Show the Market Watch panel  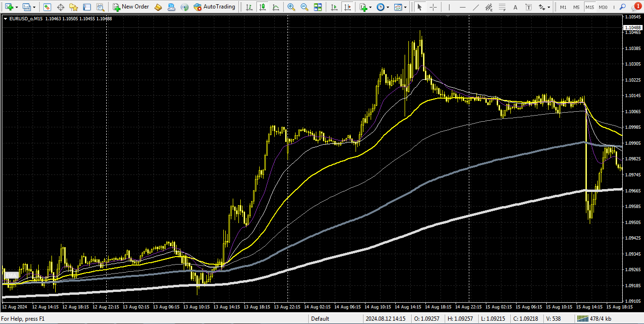[x=47, y=7]
